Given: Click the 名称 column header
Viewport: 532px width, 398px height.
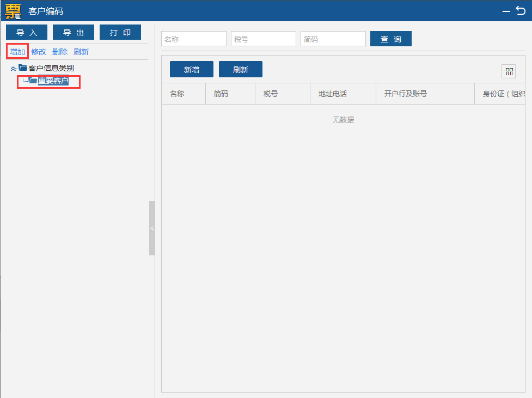Looking at the screenshot, I should (x=184, y=94).
